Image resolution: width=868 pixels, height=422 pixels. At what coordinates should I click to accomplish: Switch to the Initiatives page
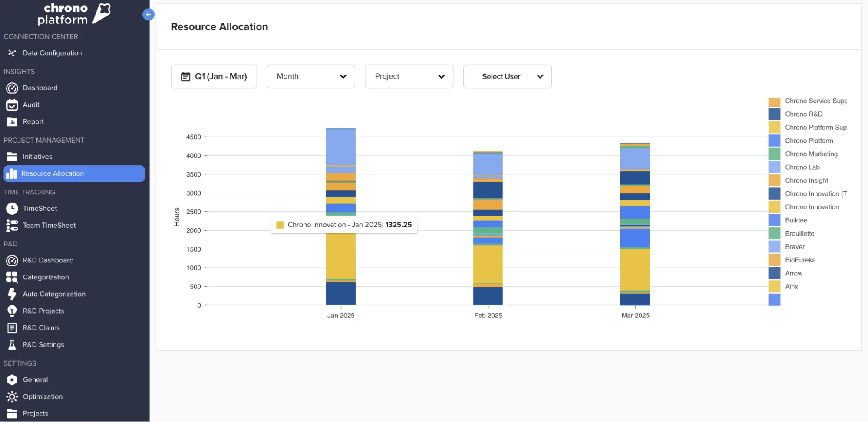coord(37,157)
